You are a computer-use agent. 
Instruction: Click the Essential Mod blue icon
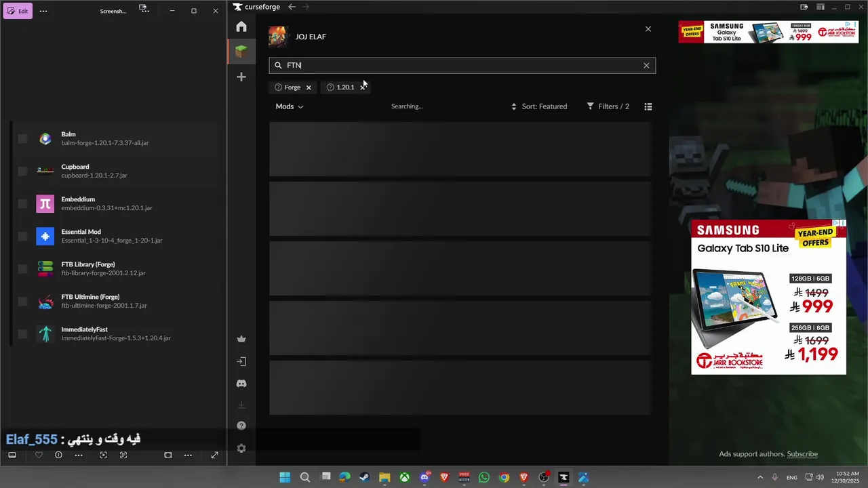(45, 237)
